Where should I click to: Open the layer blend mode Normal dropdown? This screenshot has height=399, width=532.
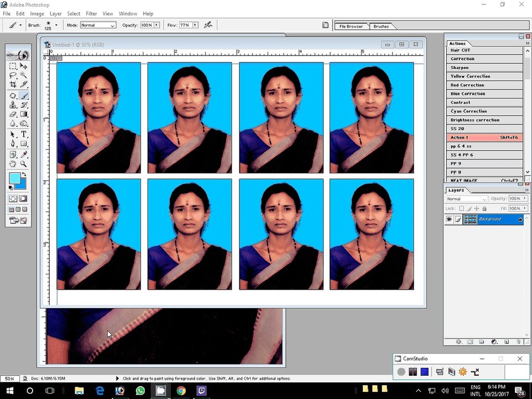[467, 199]
